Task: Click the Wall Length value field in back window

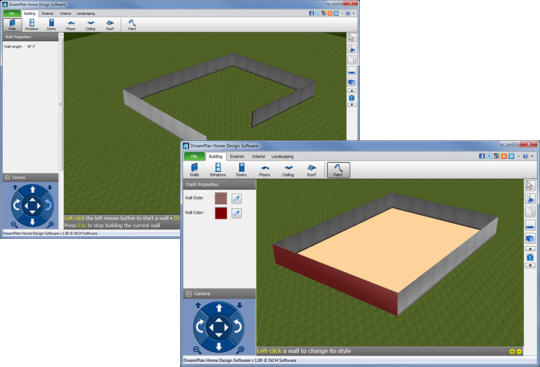Action: click(x=31, y=46)
